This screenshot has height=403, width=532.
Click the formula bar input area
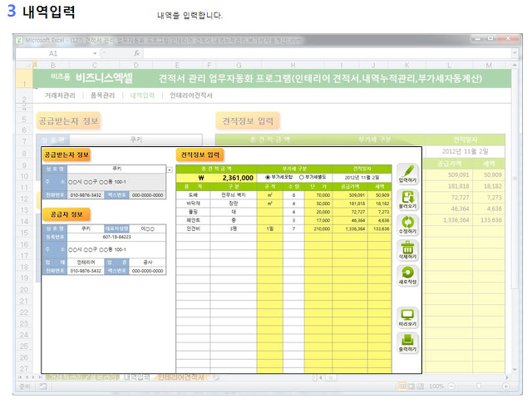point(328,53)
